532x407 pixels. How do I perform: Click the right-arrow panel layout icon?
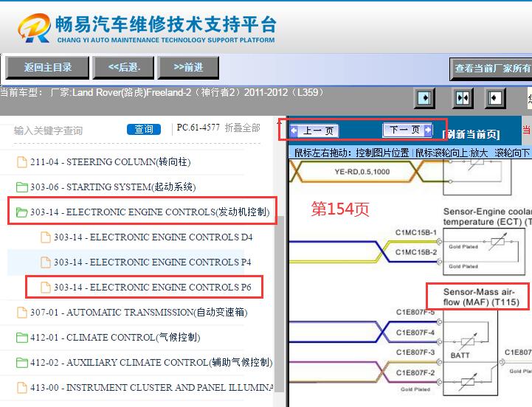tap(424, 98)
